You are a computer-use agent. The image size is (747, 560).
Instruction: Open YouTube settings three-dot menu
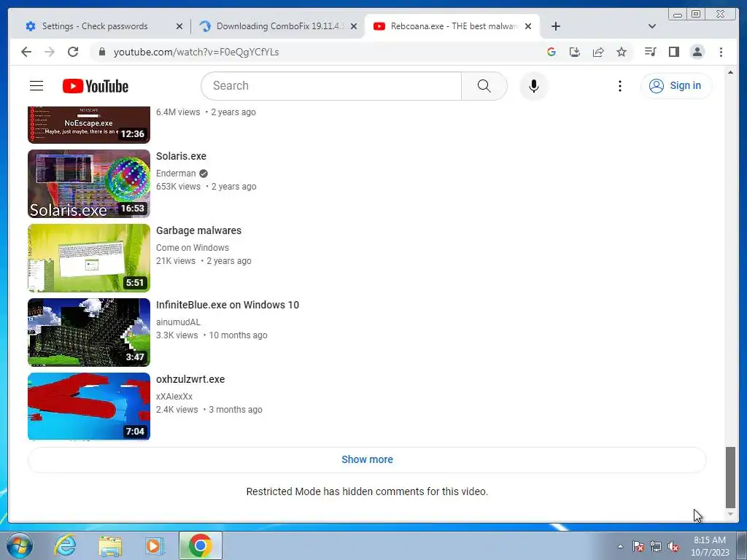619,86
